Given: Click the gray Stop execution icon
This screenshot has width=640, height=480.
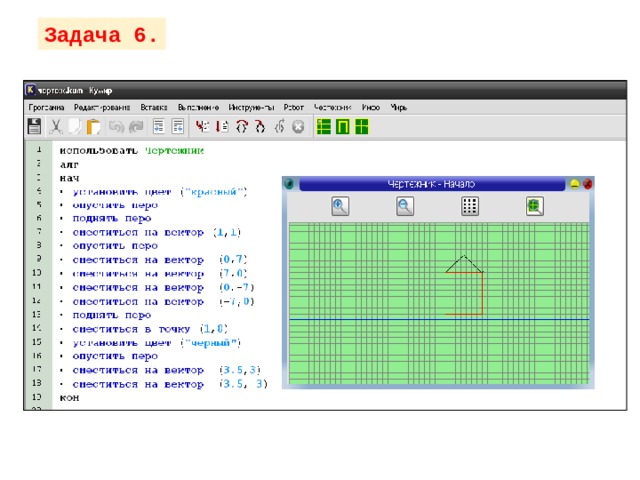Looking at the screenshot, I should pos(298,127).
